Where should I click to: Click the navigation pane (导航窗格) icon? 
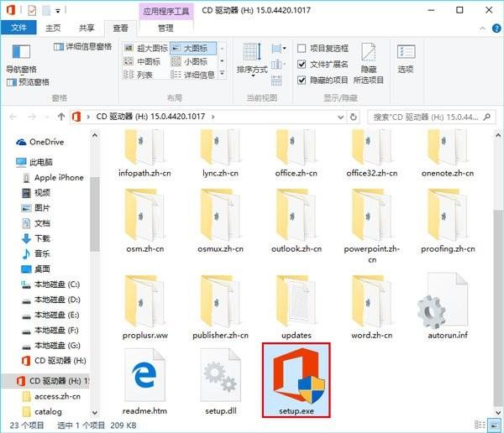21,52
